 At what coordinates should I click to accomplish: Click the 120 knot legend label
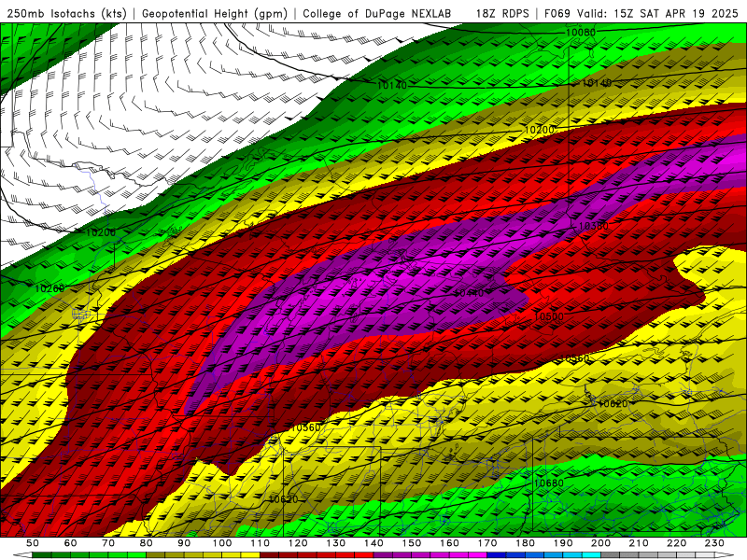(x=298, y=543)
